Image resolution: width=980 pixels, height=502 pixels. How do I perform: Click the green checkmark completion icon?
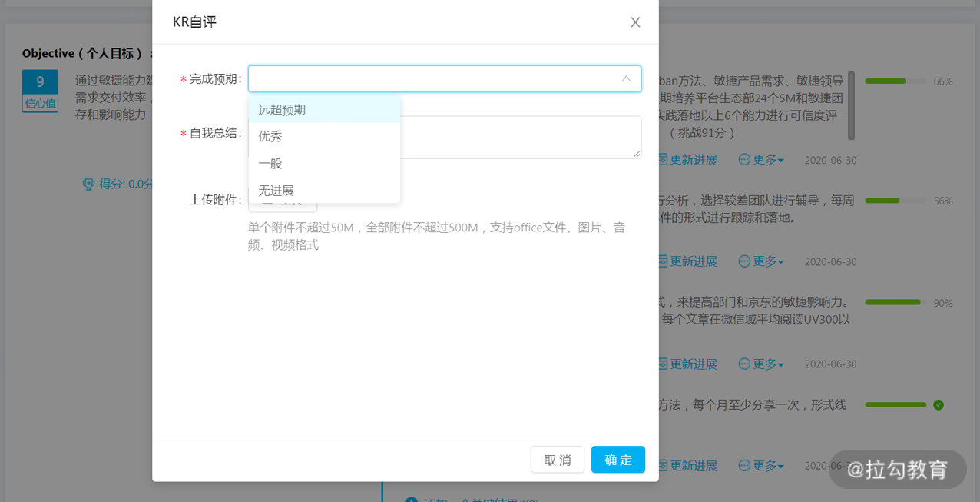939,405
